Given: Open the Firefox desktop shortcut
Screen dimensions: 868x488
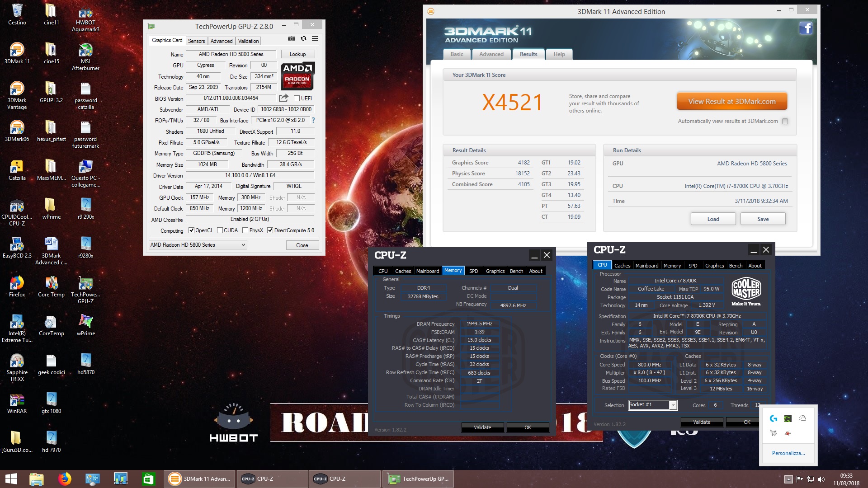Looking at the screenshot, I should pyautogui.click(x=17, y=286).
